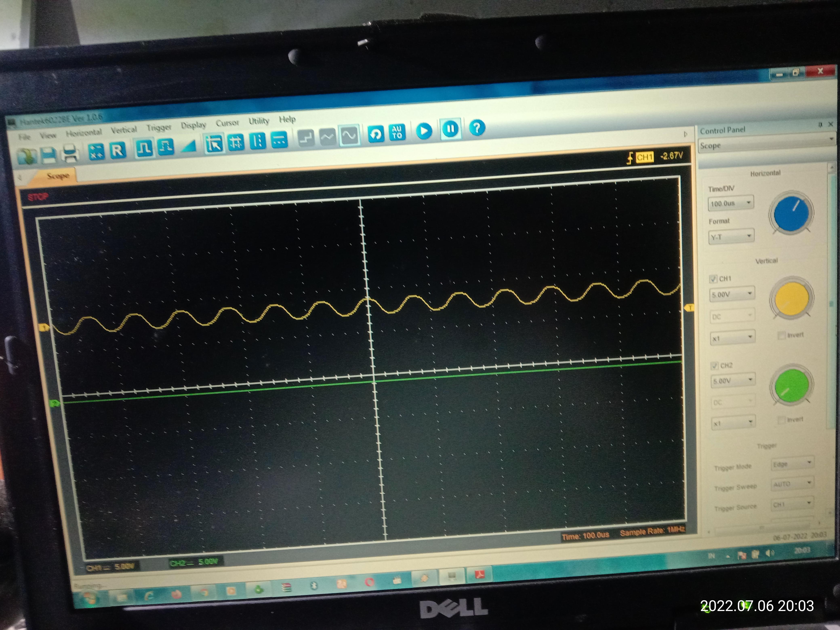The width and height of the screenshot is (840, 630).
Task: Click the orange Scope tab
Action: pos(58,176)
